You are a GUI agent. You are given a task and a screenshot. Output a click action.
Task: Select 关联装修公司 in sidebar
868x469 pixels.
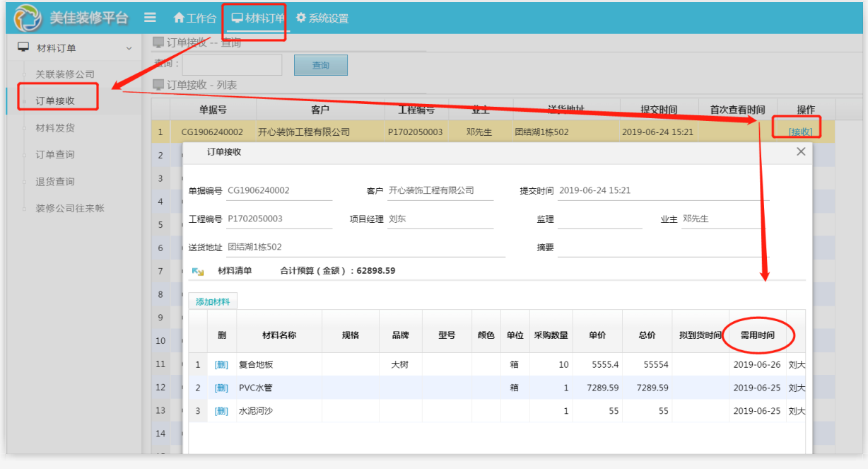tap(65, 74)
